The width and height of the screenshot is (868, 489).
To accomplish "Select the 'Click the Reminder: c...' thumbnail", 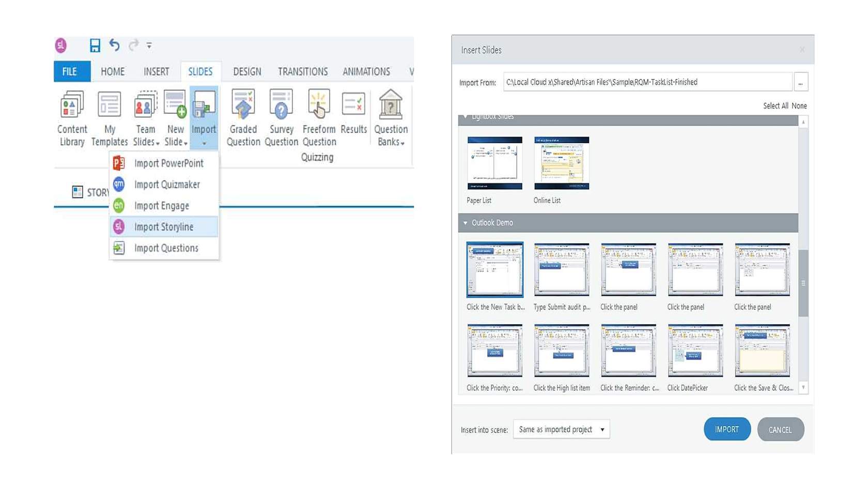I will [628, 350].
